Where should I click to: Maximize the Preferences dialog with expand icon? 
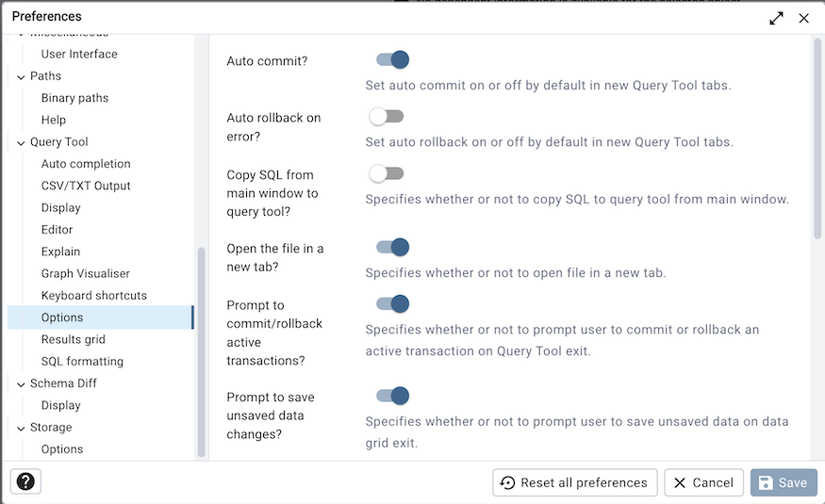(x=776, y=19)
